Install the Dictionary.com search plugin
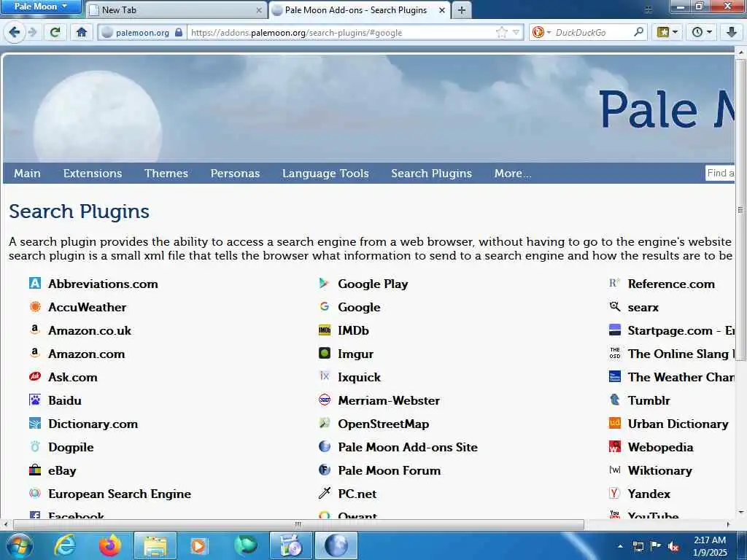The width and height of the screenshot is (747, 560). coord(93,424)
